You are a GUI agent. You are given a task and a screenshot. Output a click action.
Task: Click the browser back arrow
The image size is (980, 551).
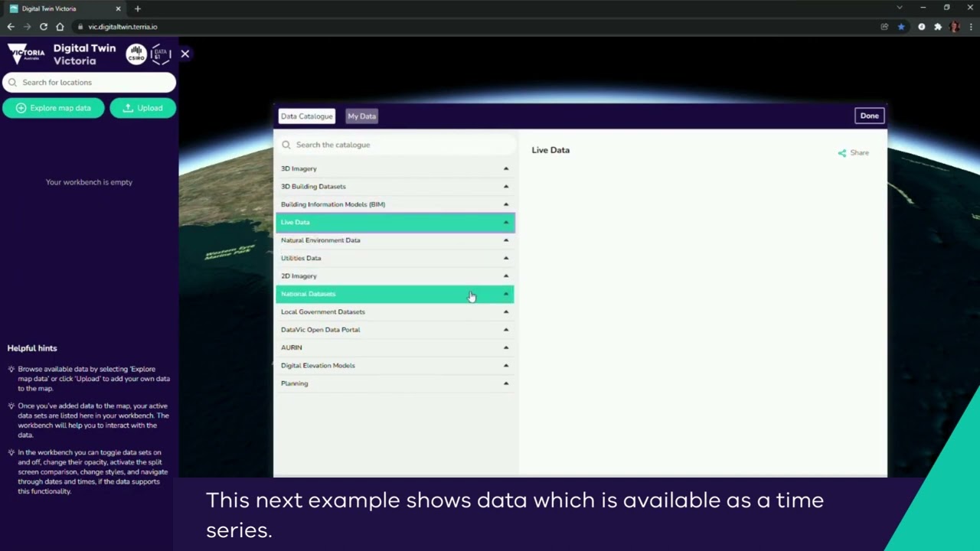pyautogui.click(x=11, y=27)
